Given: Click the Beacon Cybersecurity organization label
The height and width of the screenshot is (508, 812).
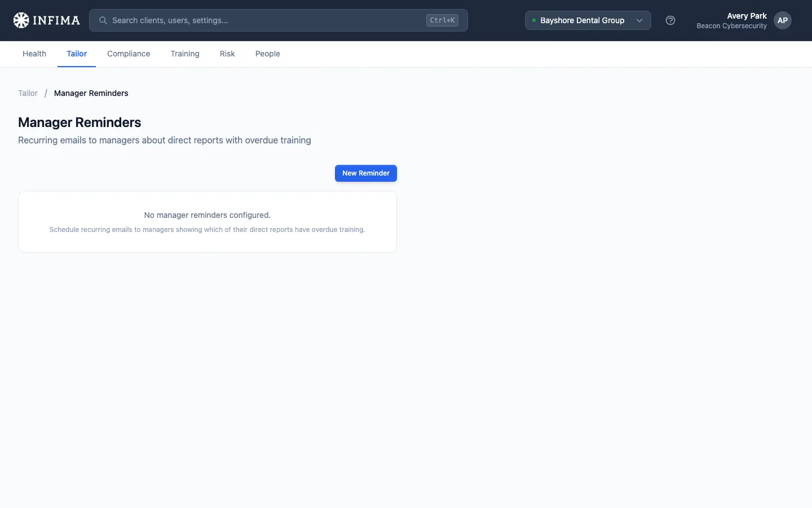Looking at the screenshot, I should pyautogui.click(x=731, y=26).
